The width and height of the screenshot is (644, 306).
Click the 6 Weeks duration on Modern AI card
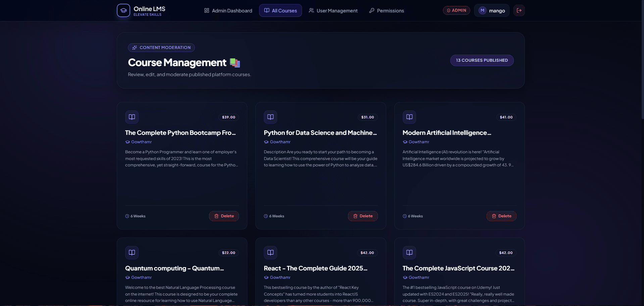click(413, 216)
